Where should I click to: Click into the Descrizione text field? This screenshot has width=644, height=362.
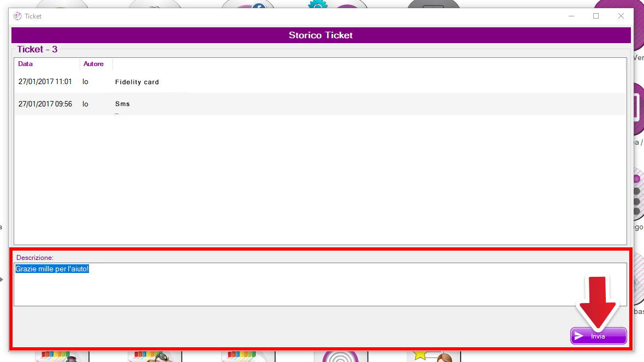click(x=320, y=284)
